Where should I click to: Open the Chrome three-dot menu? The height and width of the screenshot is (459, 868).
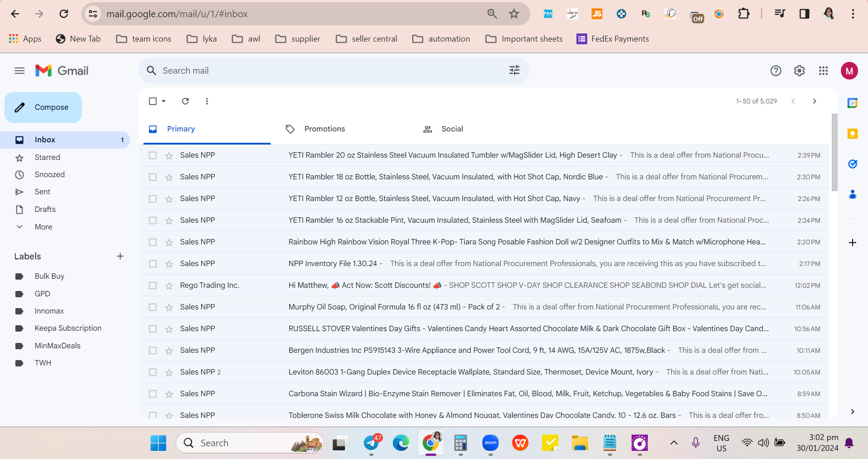pyautogui.click(x=853, y=14)
